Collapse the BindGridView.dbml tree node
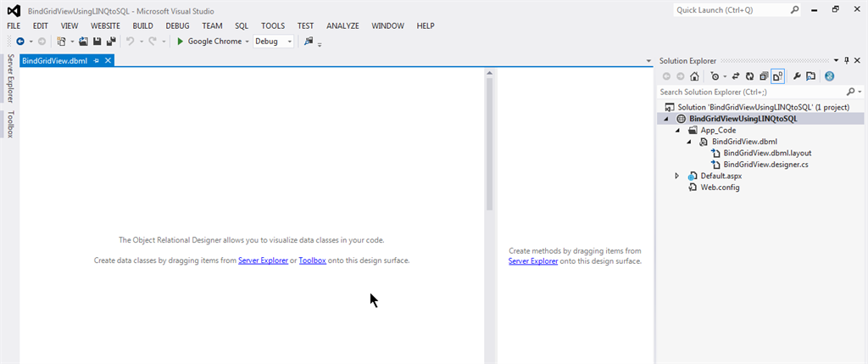This screenshot has height=364, width=868. pyautogui.click(x=689, y=142)
